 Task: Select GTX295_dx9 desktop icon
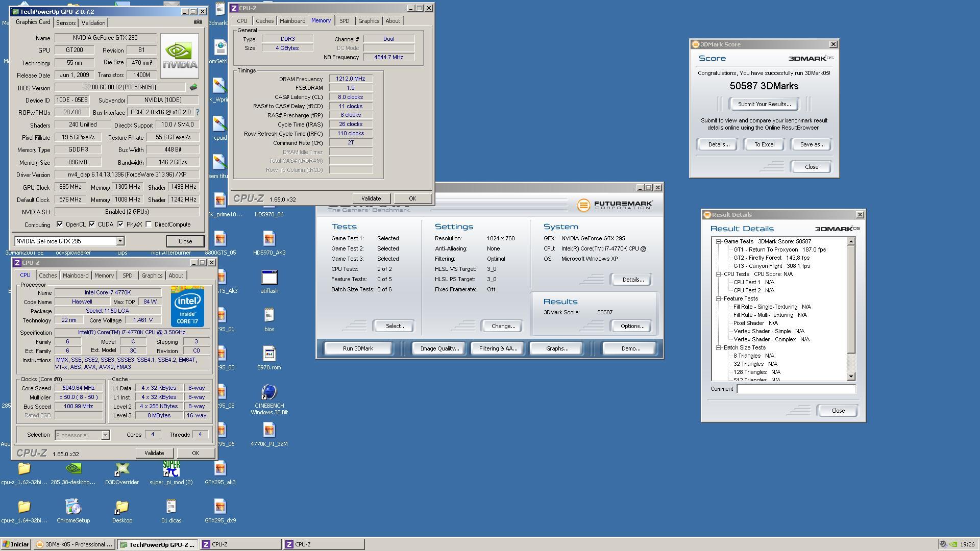click(220, 511)
